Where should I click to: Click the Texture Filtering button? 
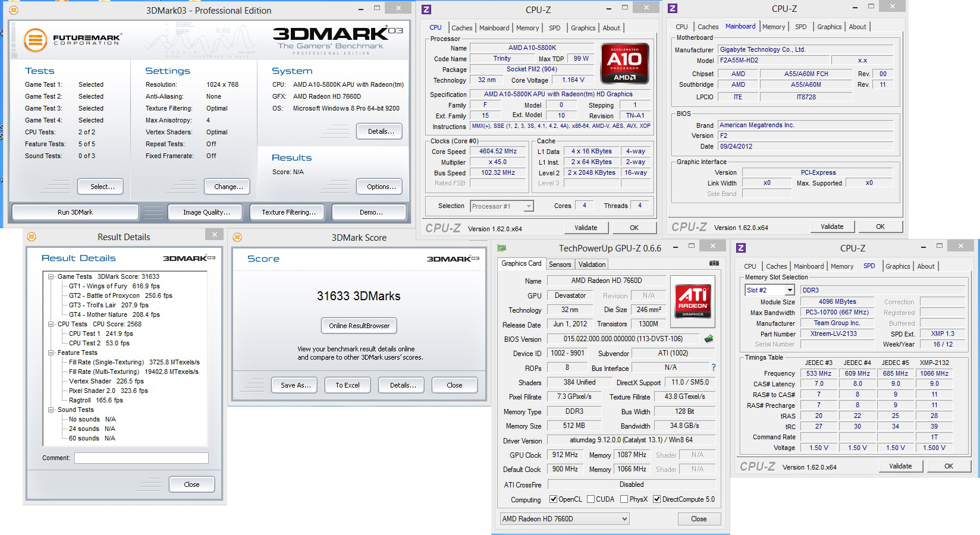[288, 212]
